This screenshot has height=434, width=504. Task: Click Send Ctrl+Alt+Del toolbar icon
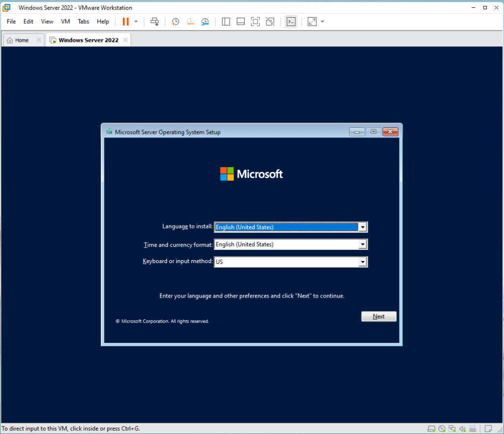[155, 22]
